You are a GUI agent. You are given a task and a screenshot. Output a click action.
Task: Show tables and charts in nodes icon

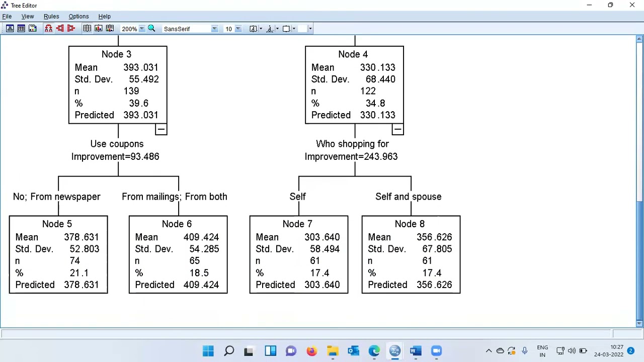pos(110,29)
